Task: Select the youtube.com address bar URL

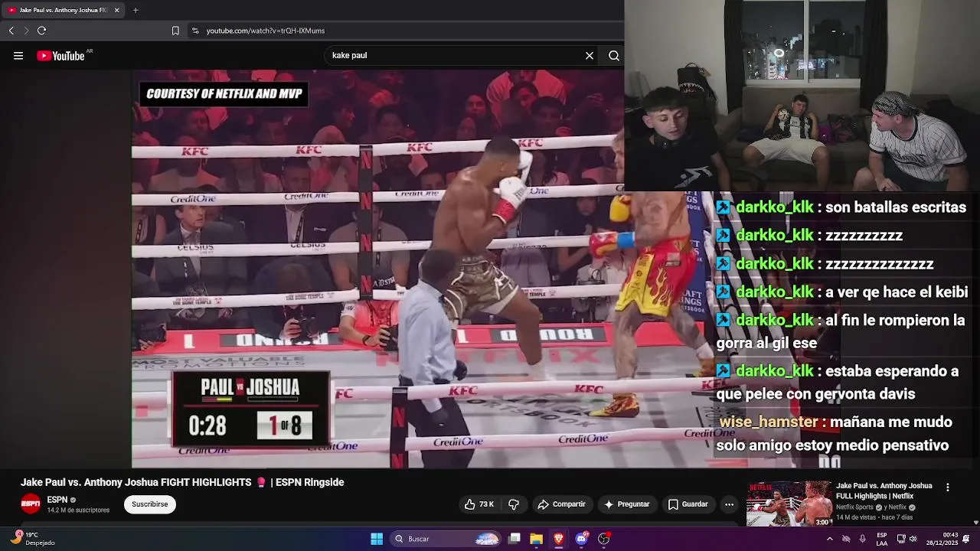Action: 266,31
